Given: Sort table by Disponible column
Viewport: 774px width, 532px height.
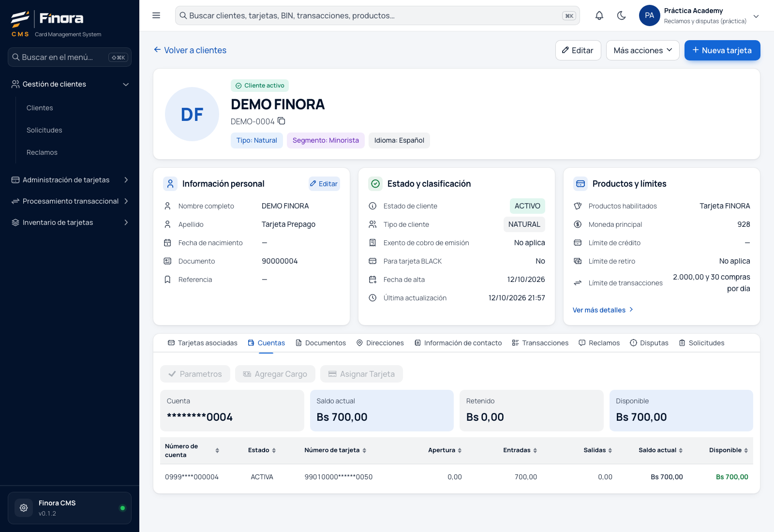Looking at the screenshot, I should (746, 450).
